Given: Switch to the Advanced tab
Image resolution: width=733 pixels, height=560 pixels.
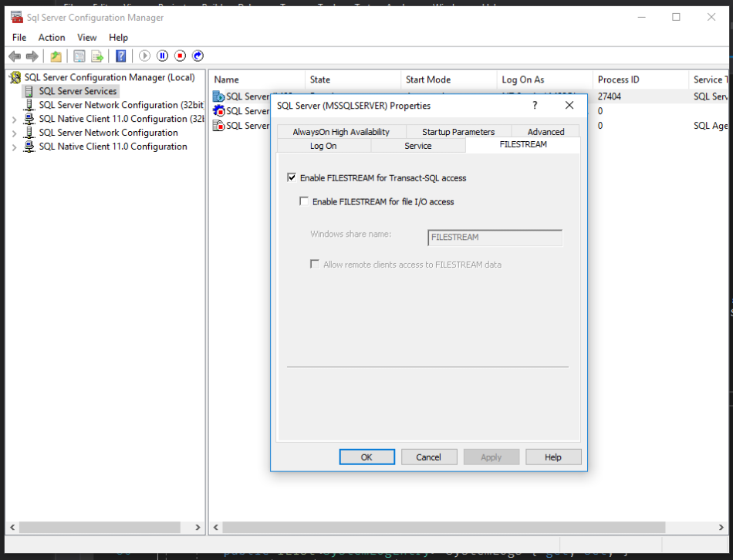Looking at the screenshot, I should tap(546, 132).
